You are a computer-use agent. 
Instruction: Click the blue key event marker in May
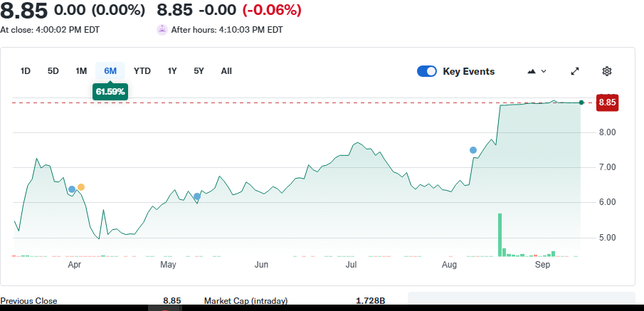(x=197, y=196)
